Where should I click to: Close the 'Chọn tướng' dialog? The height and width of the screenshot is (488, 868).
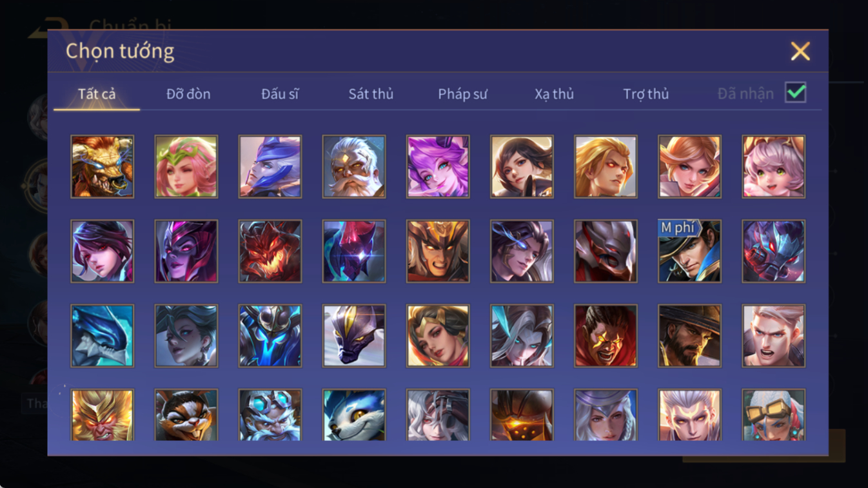tap(800, 51)
